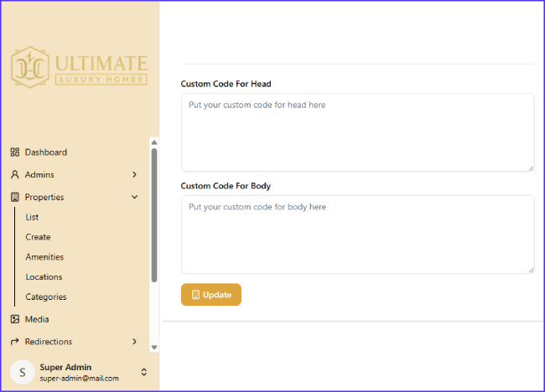Collapse the Properties submenu chevron
The width and height of the screenshot is (545, 392).
[x=134, y=197]
